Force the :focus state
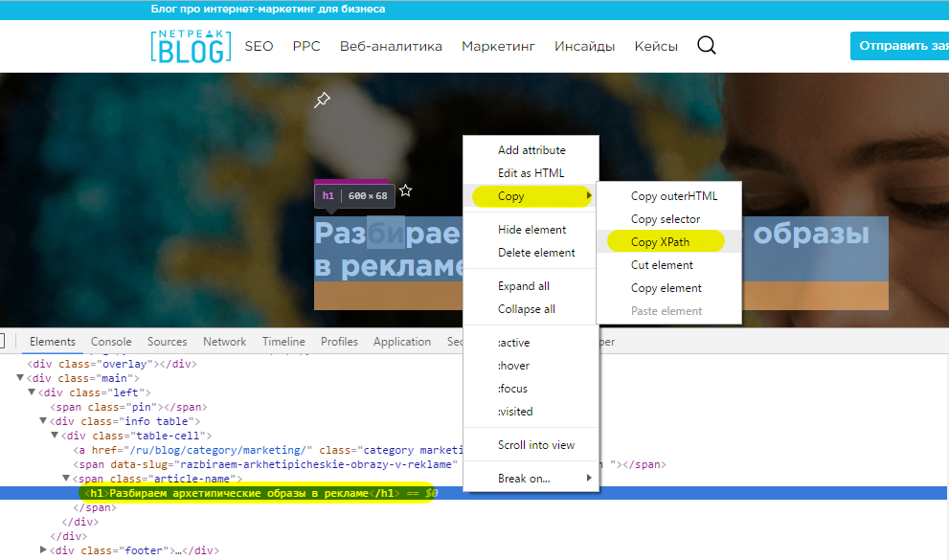 tap(531, 389)
